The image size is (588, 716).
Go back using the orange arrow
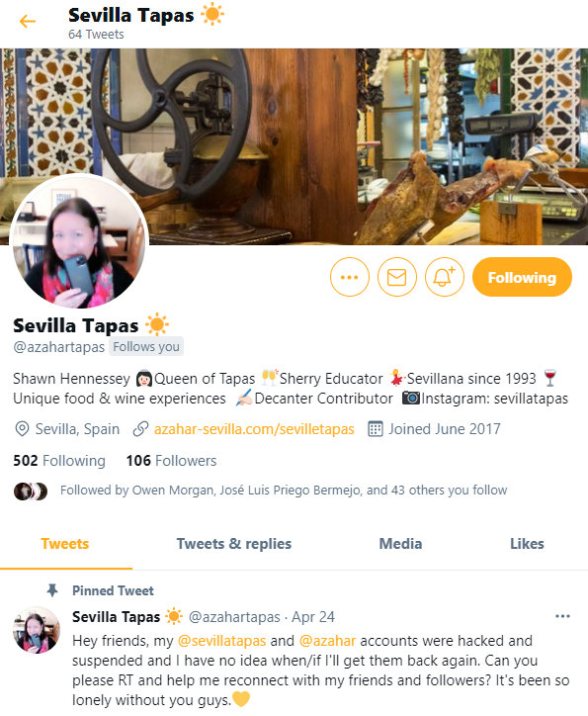click(28, 22)
